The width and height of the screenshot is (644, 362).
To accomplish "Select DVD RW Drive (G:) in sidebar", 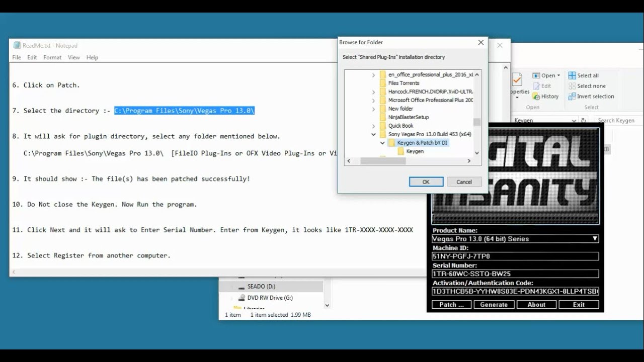I will coord(270,298).
